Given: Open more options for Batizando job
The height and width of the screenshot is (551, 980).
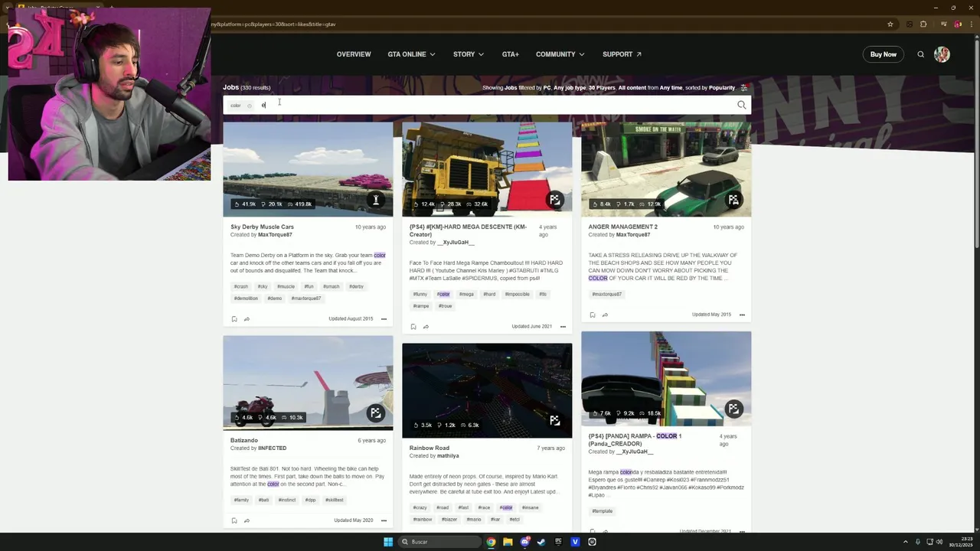Looking at the screenshot, I should pos(384,520).
